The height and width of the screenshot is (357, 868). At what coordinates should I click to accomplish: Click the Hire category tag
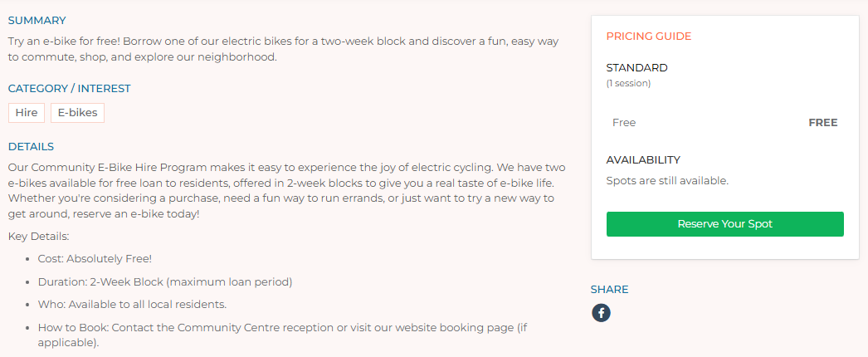tap(27, 113)
